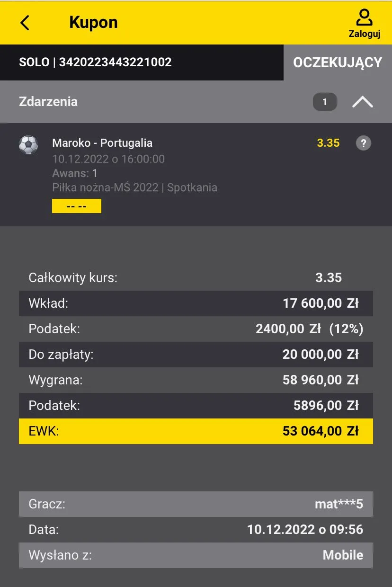Click the events count badge

point(324,102)
